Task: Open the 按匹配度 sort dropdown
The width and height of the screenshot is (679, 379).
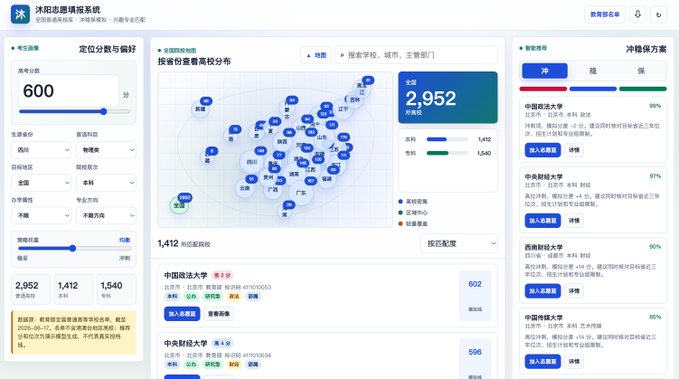Action: pos(459,243)
